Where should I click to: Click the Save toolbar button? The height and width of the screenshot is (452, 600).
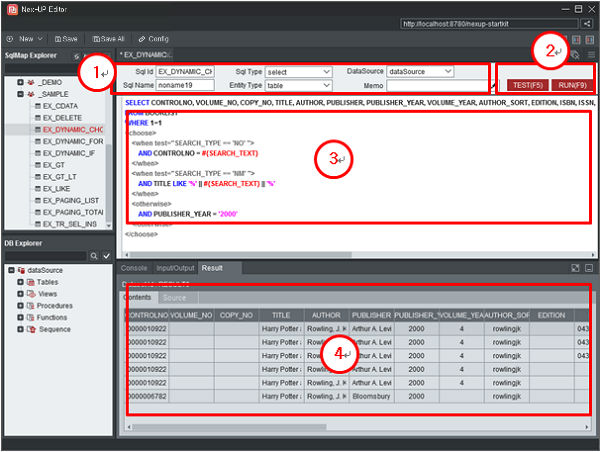pos(66,39)
